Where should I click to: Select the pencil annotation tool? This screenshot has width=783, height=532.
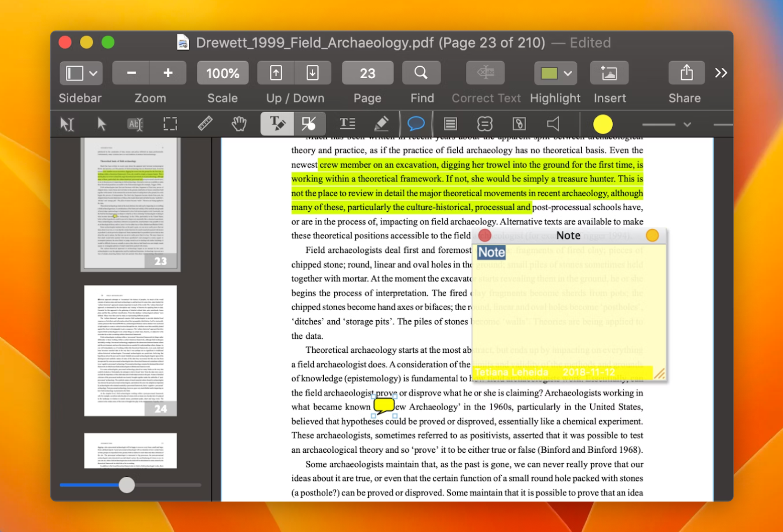[x=381, y=123]
